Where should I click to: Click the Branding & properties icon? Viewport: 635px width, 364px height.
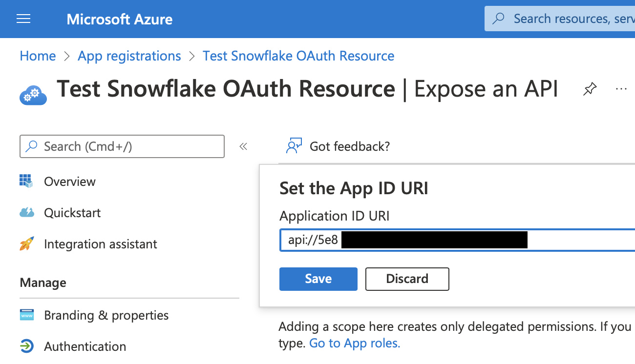point(26,315)
